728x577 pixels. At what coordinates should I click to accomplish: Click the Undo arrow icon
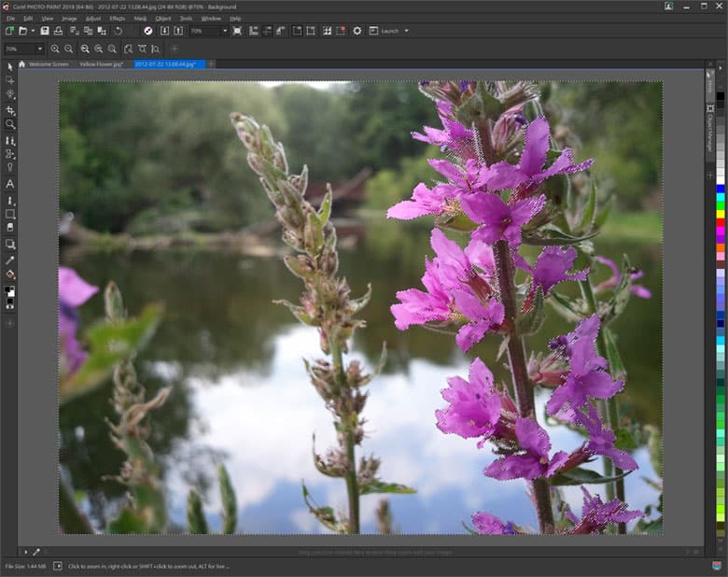(119, 31)
